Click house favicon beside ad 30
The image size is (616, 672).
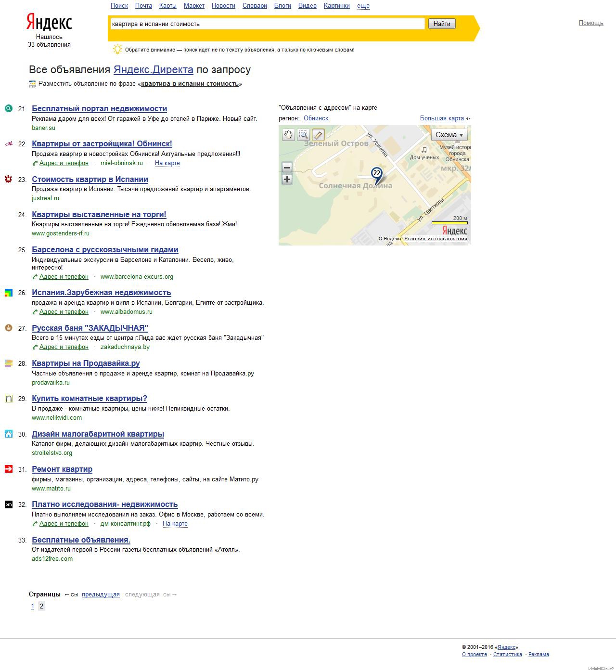[x=9, y=434]
